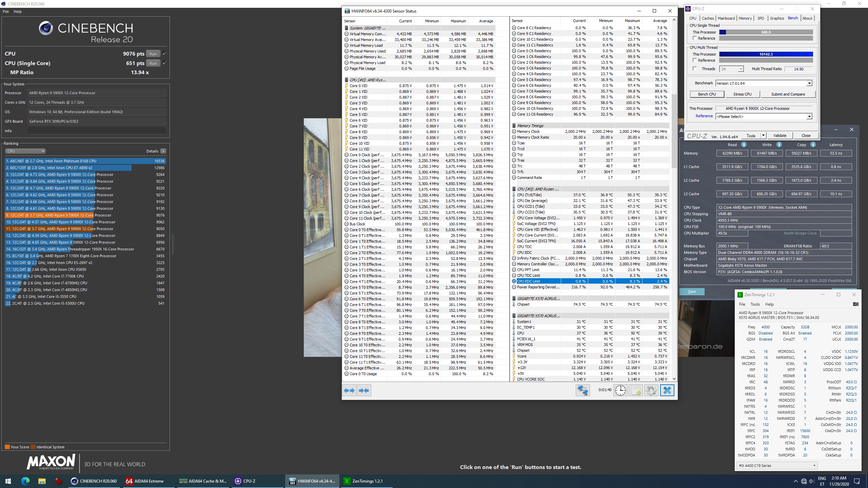
Task: Open Cinebench Help menu
Action: 18,12
